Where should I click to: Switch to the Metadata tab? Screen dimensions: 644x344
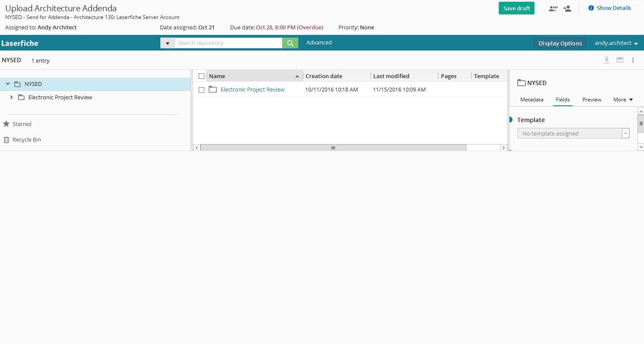click(531, 100)
